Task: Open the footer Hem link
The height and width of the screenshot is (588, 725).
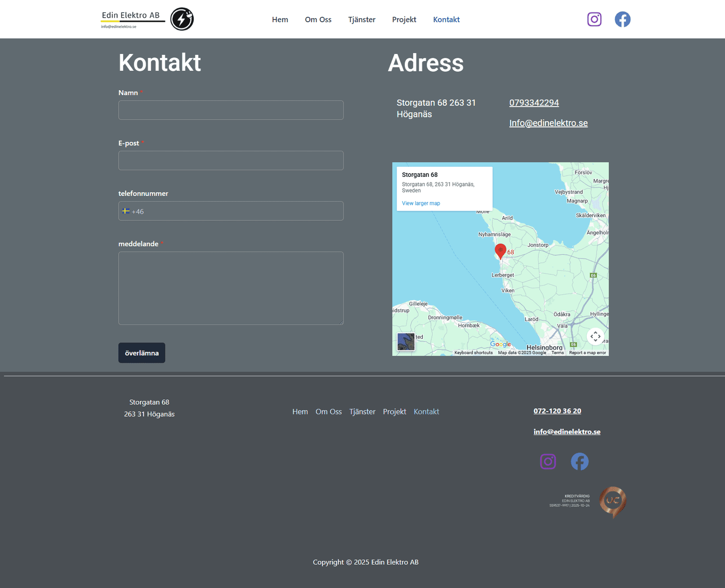Action: (300, 412)
